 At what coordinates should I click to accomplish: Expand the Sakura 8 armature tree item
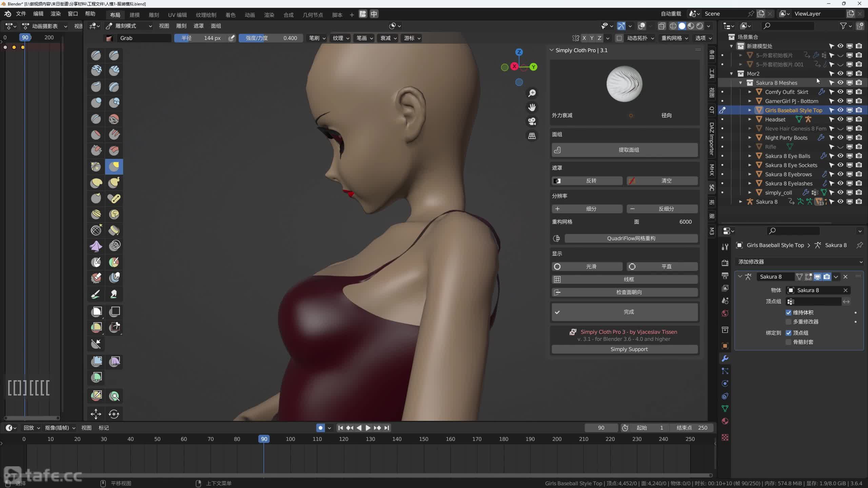[x=741, y=202]
